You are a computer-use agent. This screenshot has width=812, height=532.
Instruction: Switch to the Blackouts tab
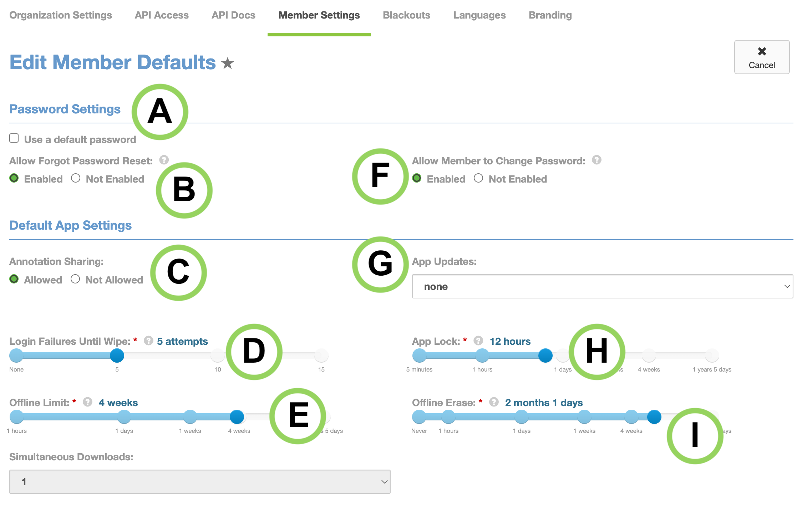406,15
